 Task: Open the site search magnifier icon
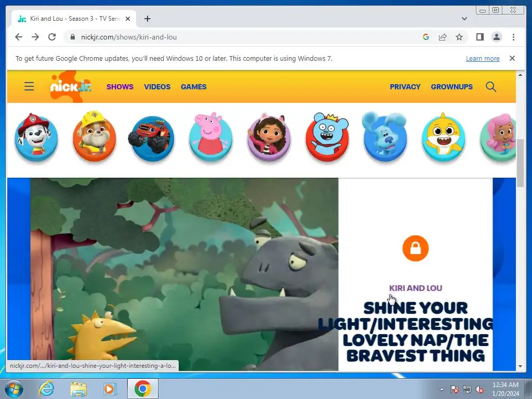click(490, 87)
